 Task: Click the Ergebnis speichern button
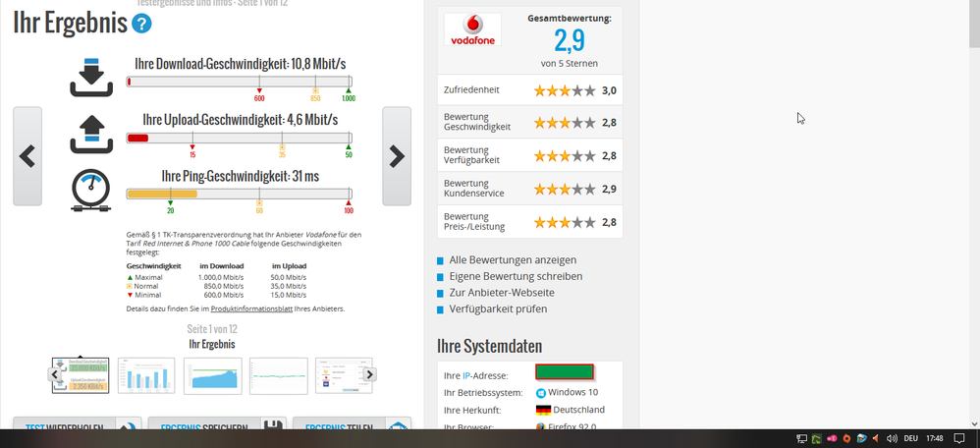point(217,423)
